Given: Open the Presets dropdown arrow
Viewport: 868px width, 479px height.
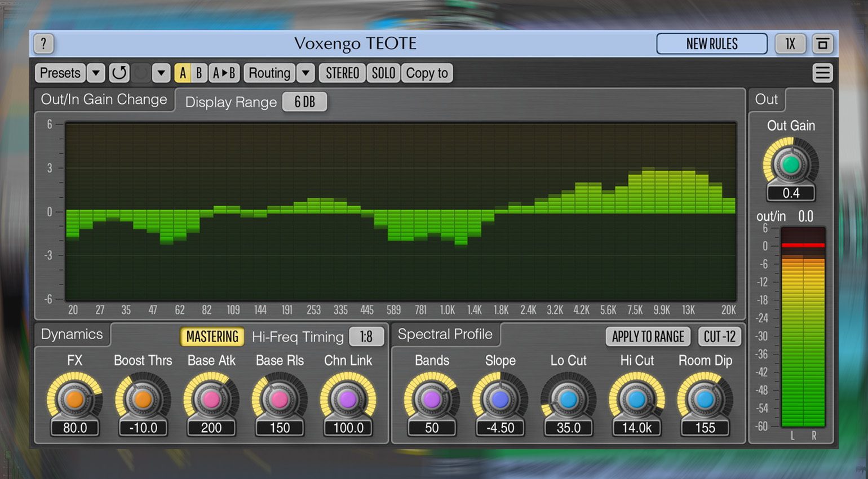Looking at the screenshot, I should coord(96,73).
